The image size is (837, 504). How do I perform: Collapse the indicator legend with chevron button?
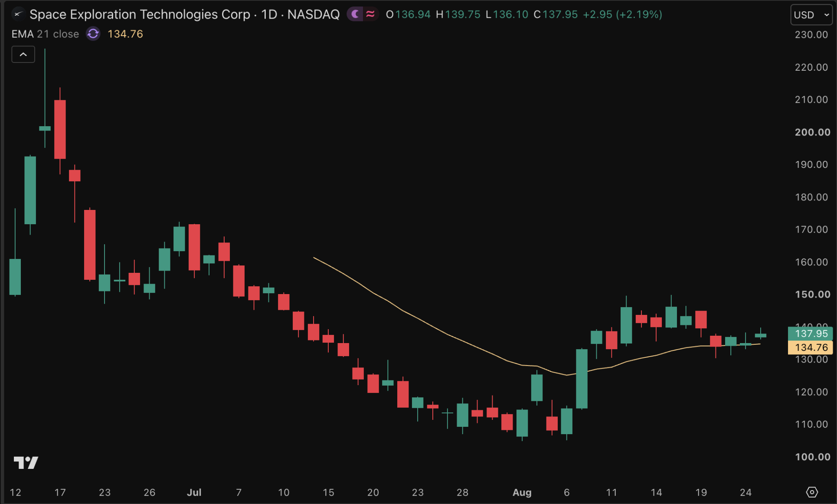(x=23, y=55)
